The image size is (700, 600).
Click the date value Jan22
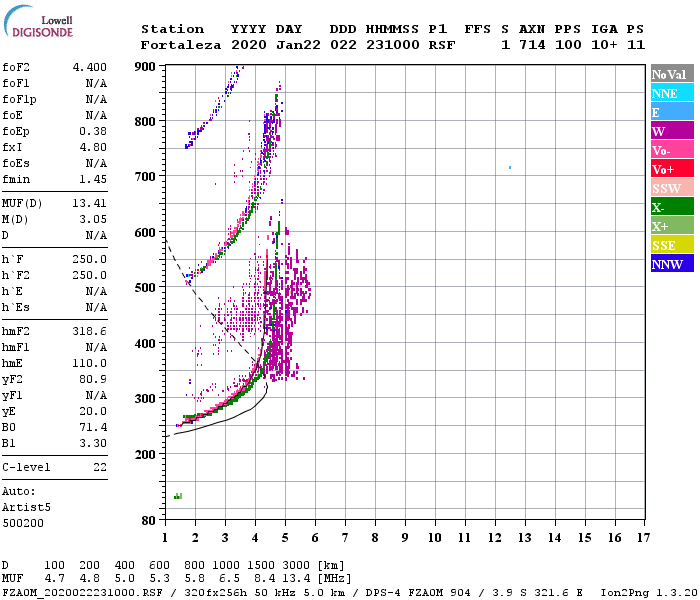click(298, 45)
